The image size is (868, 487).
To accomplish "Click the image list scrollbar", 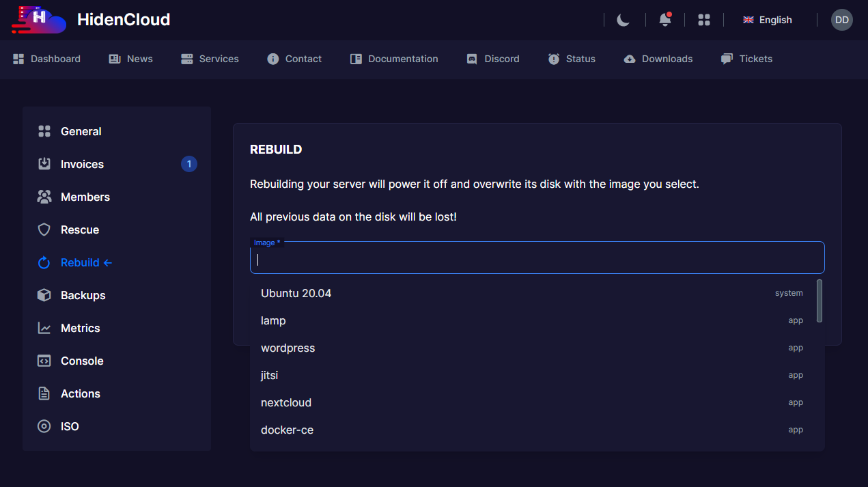I will pos(819,301).
